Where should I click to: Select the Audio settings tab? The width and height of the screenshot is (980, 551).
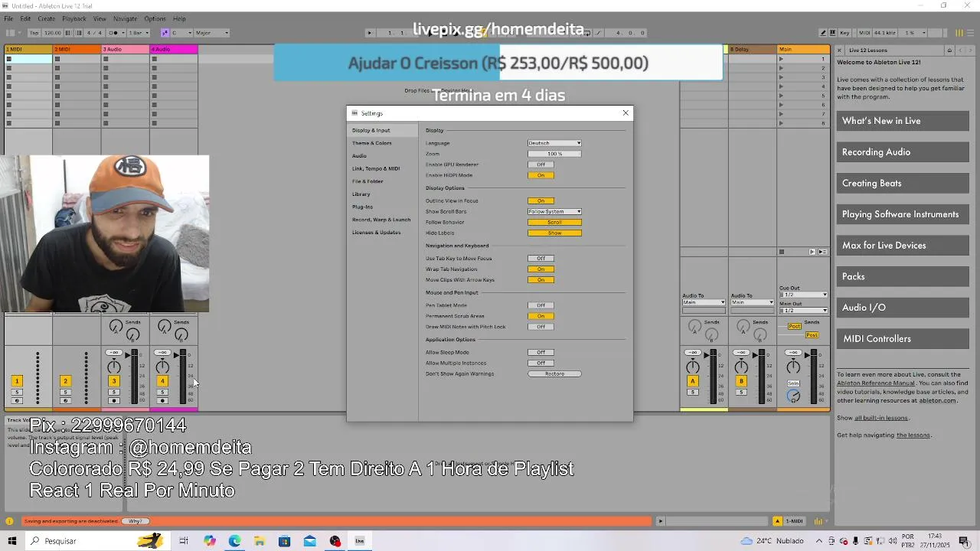pyautogui.click(x=359, y=156)
